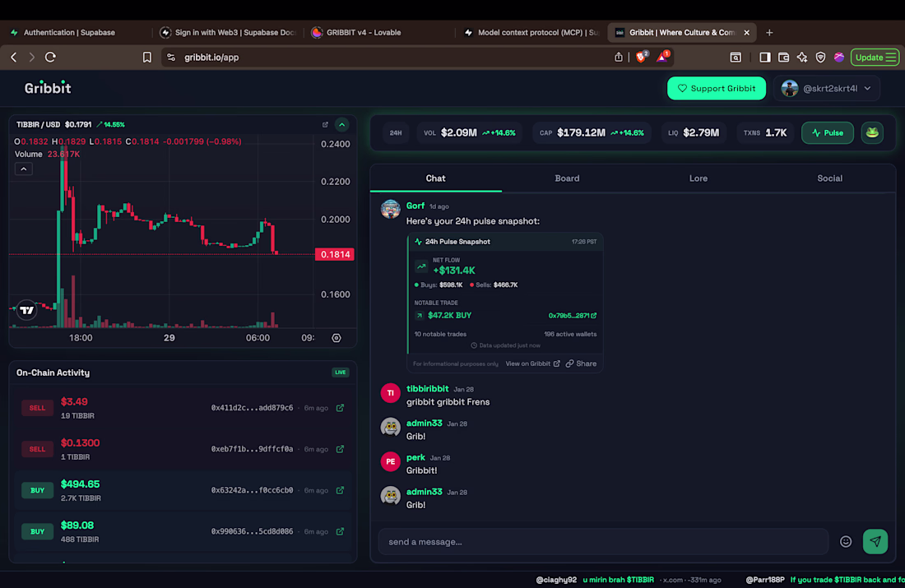
Task: Toggle the LIVE badge in On-Chain Activity
Action: (x=341, y=373)
